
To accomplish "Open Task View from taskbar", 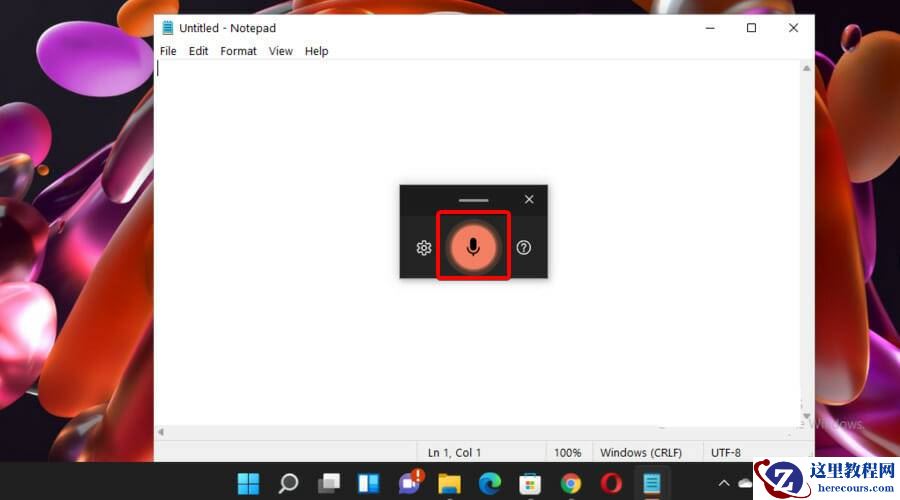I will coord(329,483).
